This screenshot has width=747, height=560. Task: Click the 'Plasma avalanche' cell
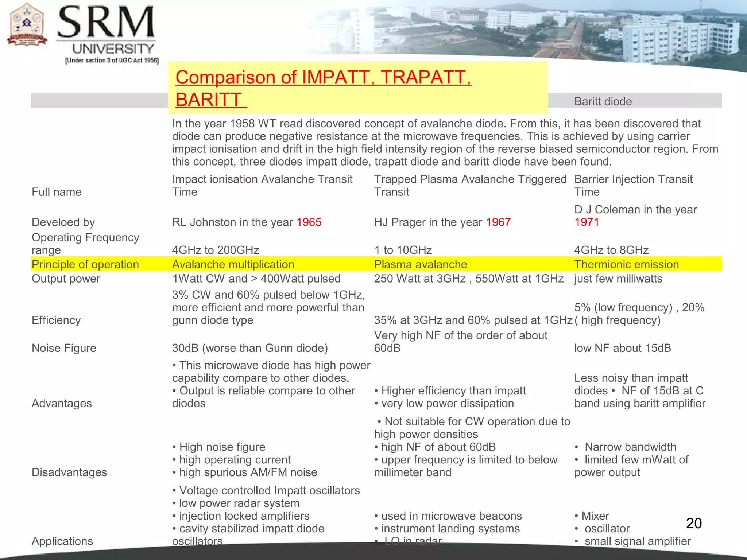[421, 264]
